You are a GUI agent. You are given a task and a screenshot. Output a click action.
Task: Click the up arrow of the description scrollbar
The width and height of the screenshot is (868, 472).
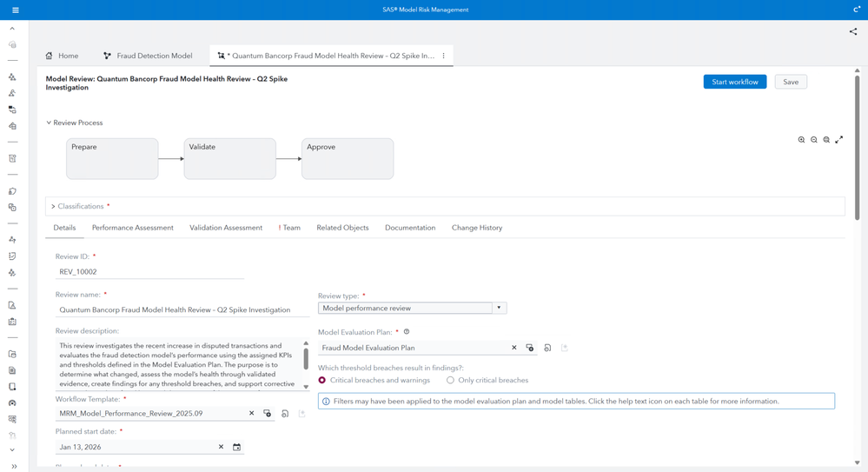pos(306,343)
